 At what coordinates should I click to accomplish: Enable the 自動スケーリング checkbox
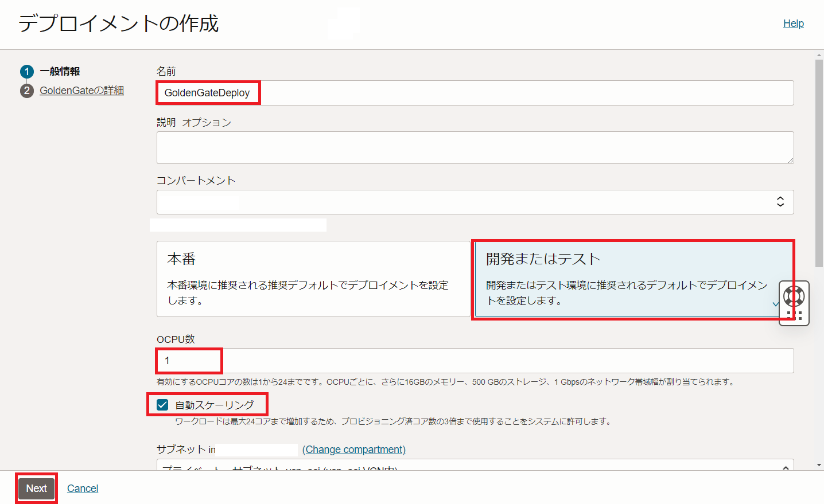[x=163, y=405]
